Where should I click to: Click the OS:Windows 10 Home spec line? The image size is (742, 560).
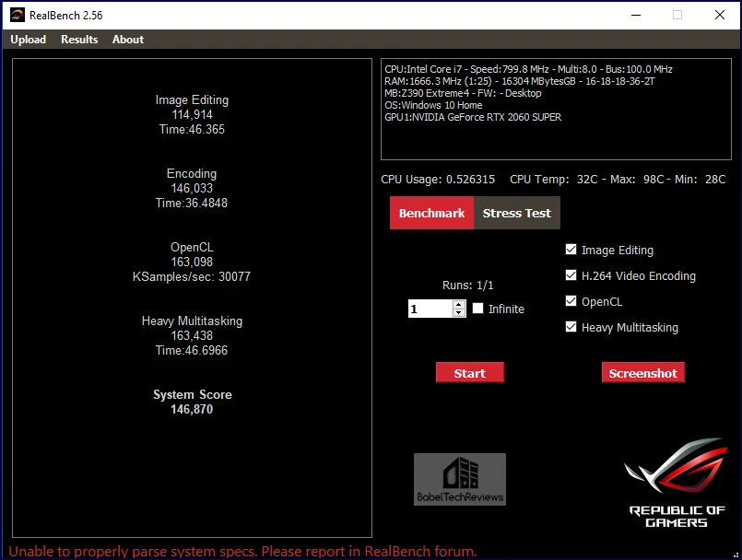pyautogui.click(x=433, y=105)
